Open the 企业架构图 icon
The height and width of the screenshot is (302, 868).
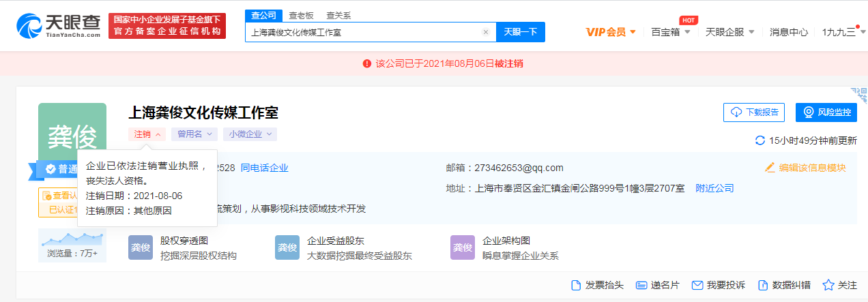(463, 248)
